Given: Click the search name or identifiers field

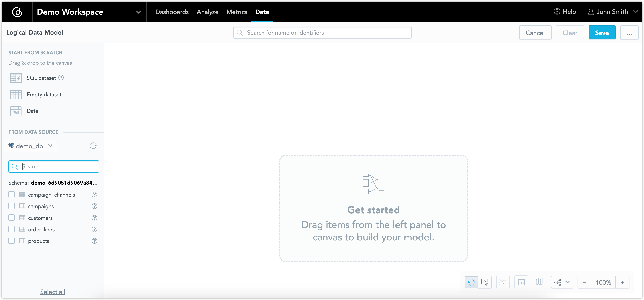Looking at the screenshot, I should click(322, 33).
